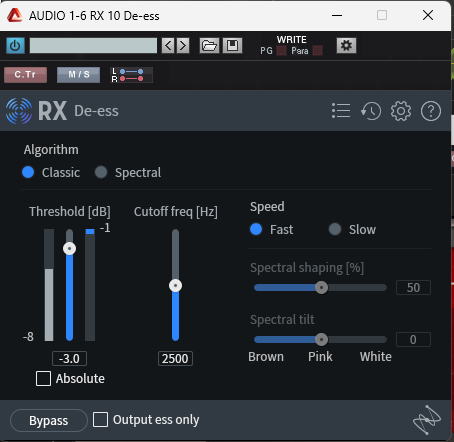Go to previous preset arrow
Viewport: 454px width, 442px height.
(x=168, y=45)
